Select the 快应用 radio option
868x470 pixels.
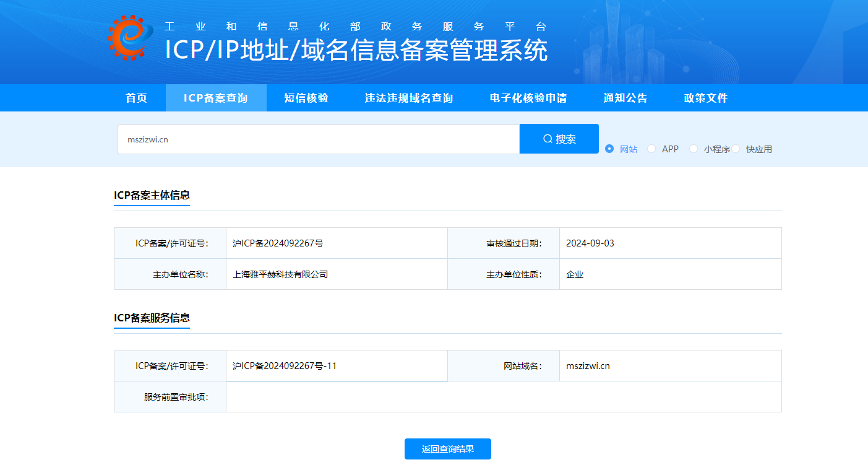coord(736,149)
